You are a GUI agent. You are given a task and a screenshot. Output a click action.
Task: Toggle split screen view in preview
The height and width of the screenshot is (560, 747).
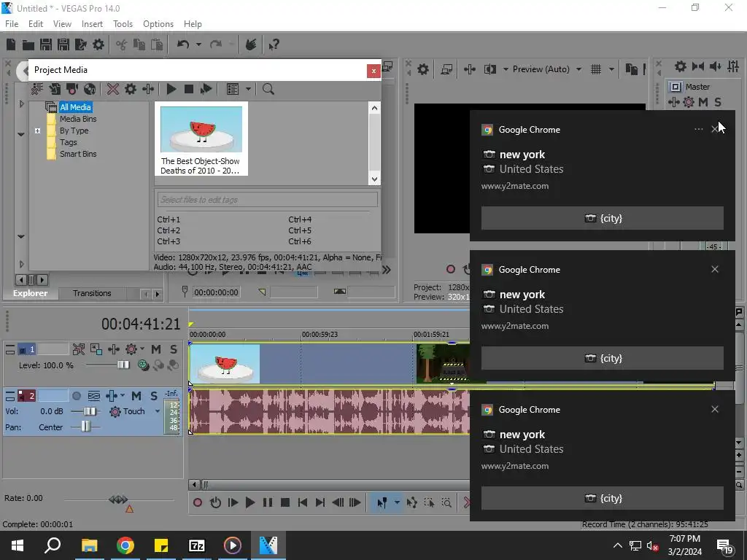pos(490,69)
